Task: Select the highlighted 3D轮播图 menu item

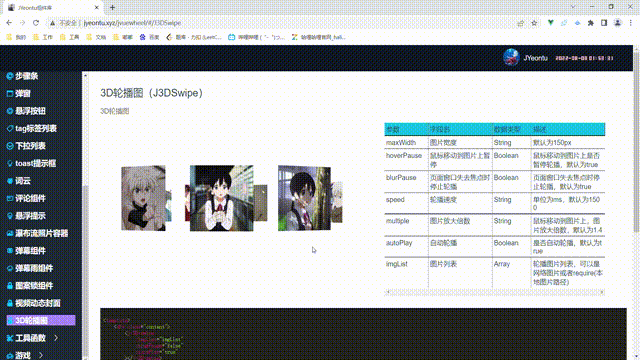Action: pos(41,320)
